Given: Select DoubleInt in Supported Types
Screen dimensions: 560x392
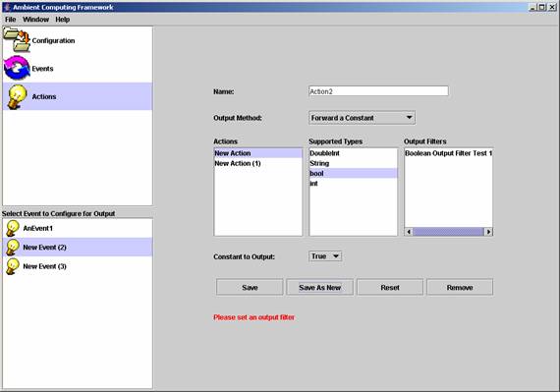Looking at the screenshot, I should tap(354, 153).
